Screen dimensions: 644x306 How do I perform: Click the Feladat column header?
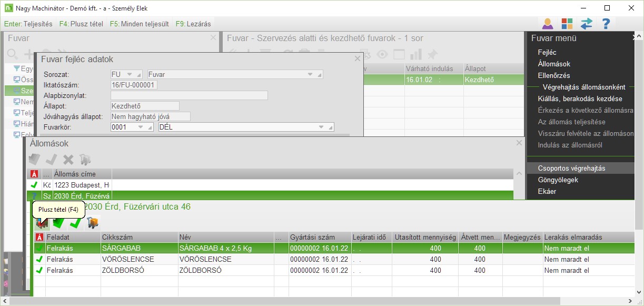(x=73, y=237)
